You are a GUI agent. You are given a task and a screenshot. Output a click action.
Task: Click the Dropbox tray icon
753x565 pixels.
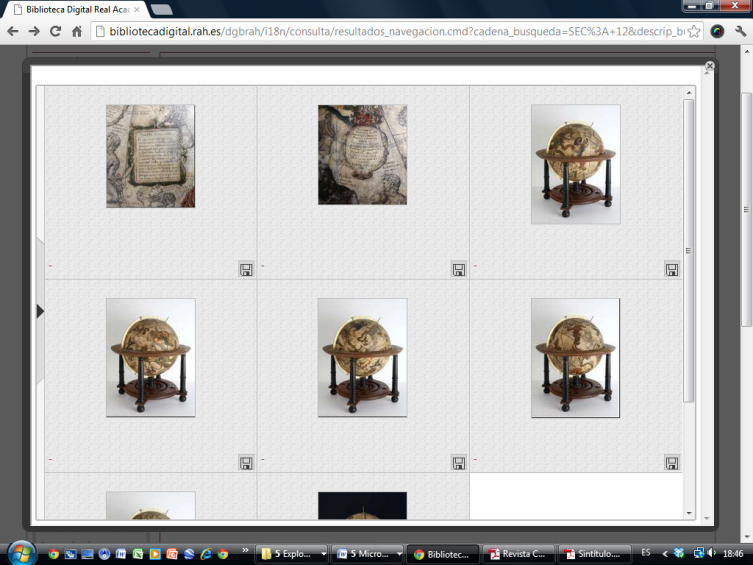click(679, 553)
